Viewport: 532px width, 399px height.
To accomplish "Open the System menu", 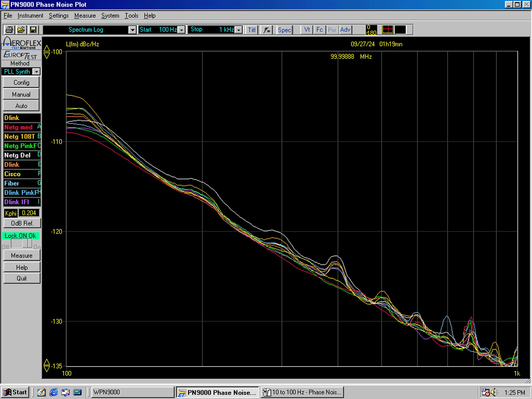I will point(110,16).
